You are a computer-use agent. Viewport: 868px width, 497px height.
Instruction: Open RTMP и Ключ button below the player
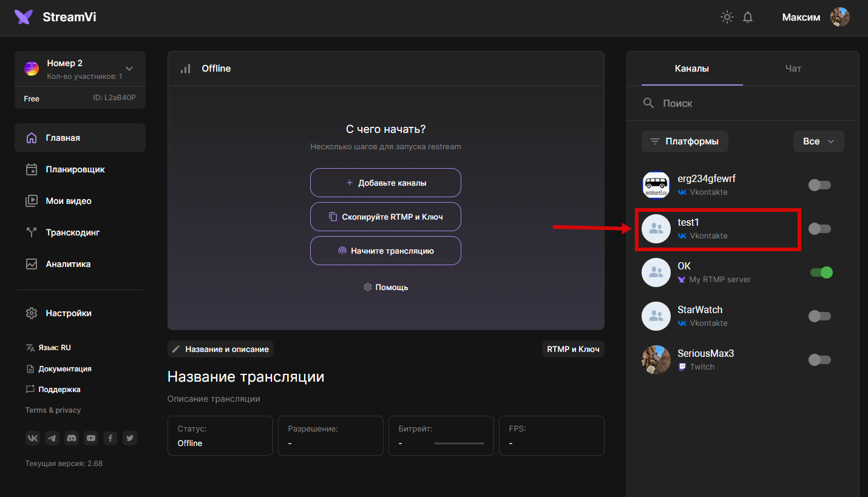(573, 349)
